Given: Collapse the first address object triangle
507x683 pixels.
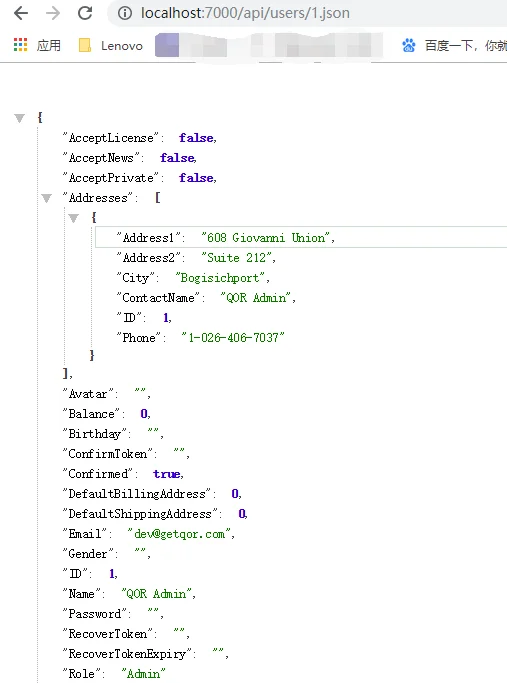Looking at the screenshot, I should pyautogui.click(x=74, y=218).
